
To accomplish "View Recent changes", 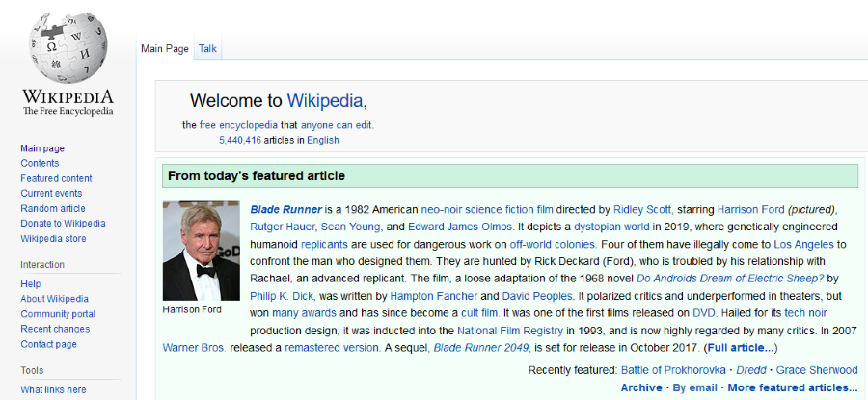I will pos(55,329).
